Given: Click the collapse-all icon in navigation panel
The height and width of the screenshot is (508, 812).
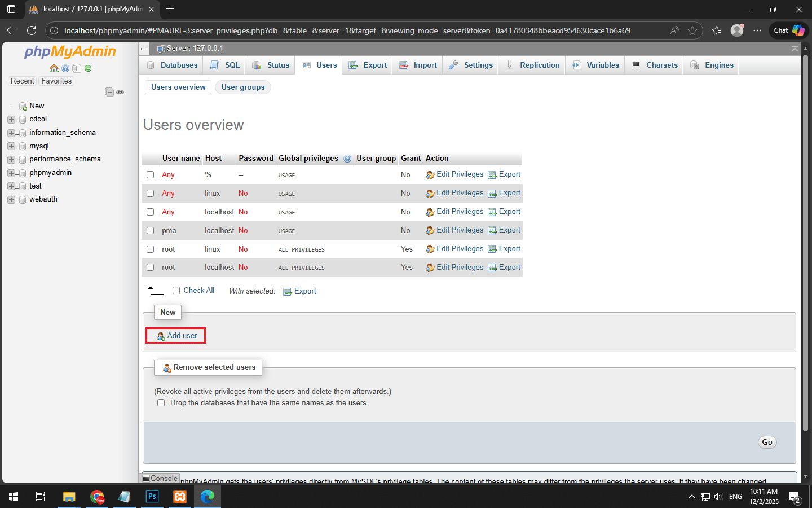Looking at the screenshot, I should 109,92.
